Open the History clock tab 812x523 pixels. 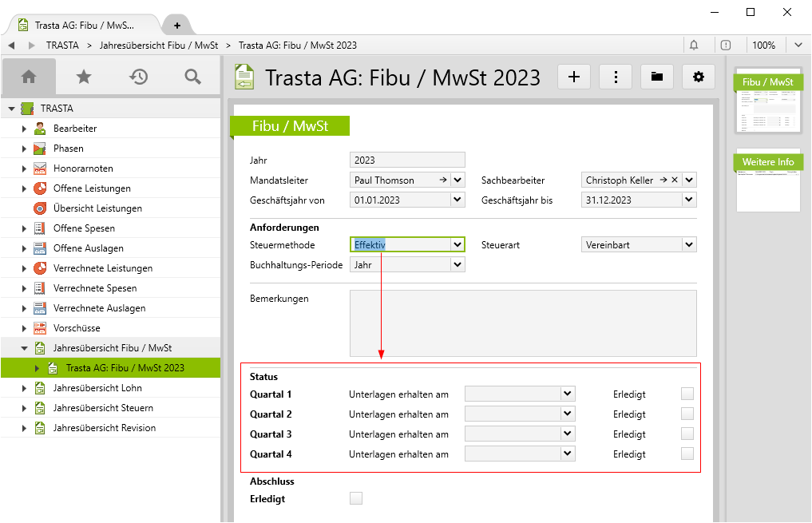138,77
